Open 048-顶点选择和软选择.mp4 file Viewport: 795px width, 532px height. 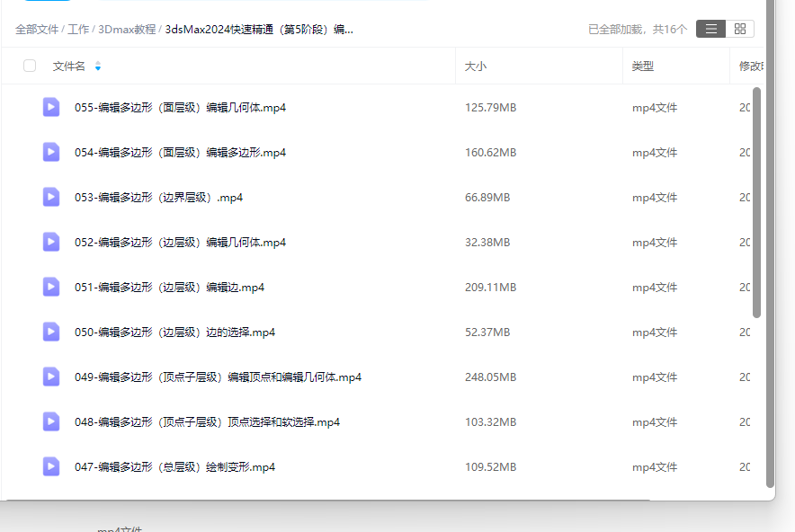207,422
